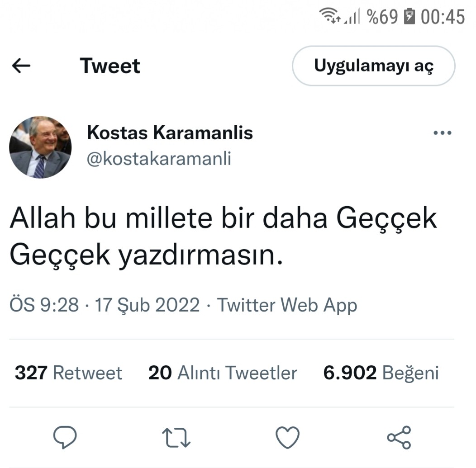Open the Kostas Karamanlis display name

coord(170,133)
